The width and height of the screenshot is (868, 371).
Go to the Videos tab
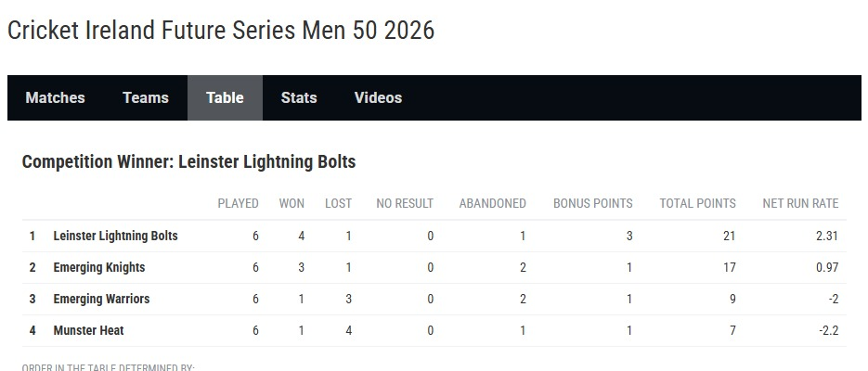pos(378,98)
